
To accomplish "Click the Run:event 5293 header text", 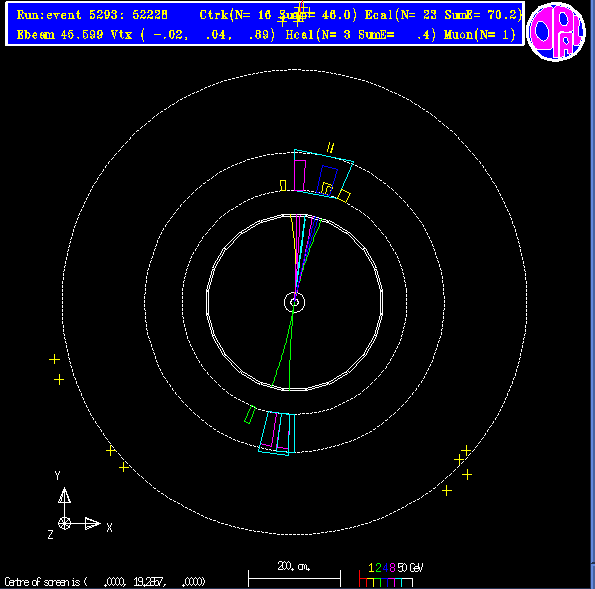I will [x=92, y=15].
